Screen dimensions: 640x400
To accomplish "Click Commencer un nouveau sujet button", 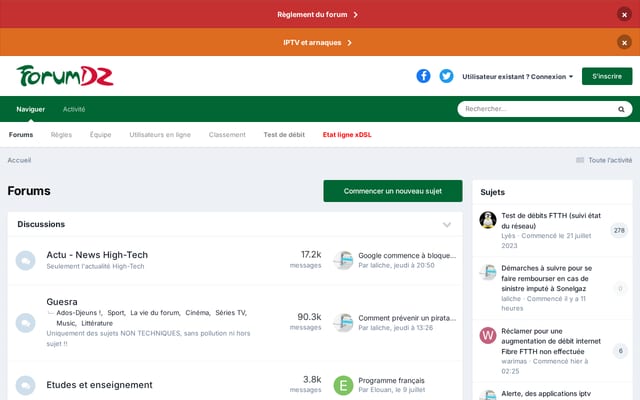I will click(393, 191).
